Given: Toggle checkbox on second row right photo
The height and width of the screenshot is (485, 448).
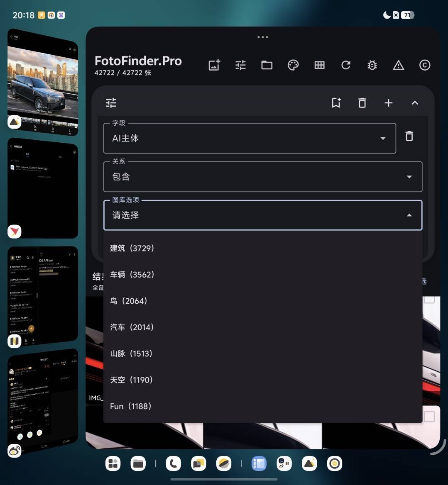Looking at the screenshot, I should 429,416.
